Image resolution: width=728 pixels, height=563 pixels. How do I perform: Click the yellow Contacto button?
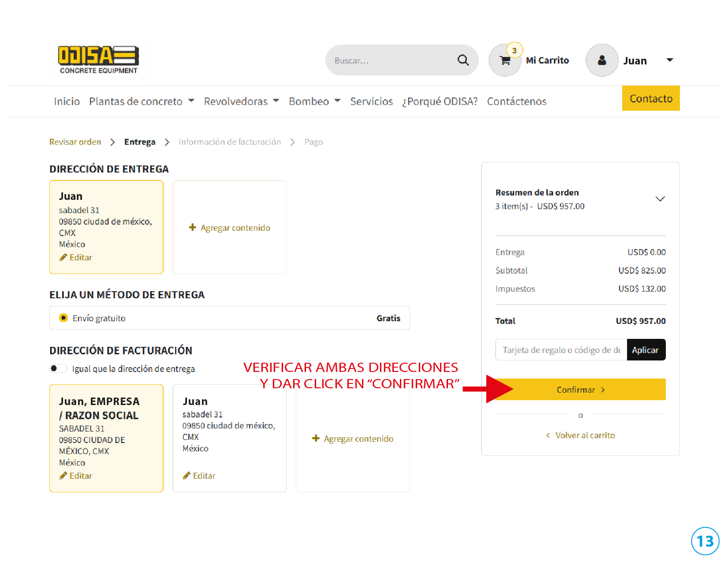coord(651,98)
